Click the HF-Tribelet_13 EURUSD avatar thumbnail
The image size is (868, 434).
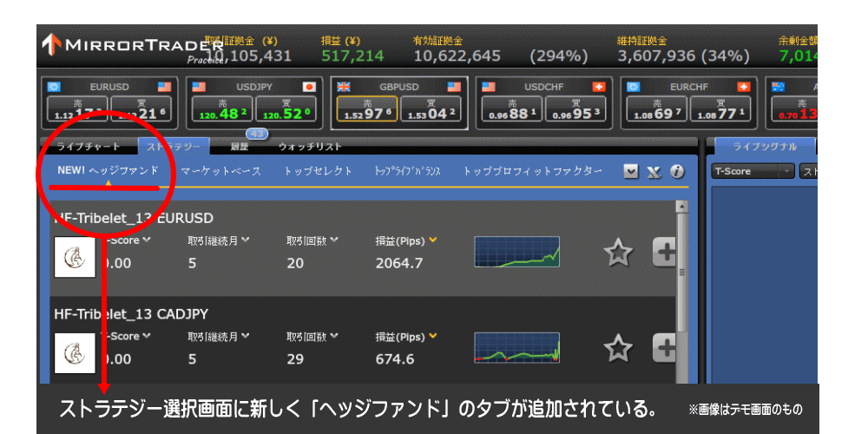point(75,258)
